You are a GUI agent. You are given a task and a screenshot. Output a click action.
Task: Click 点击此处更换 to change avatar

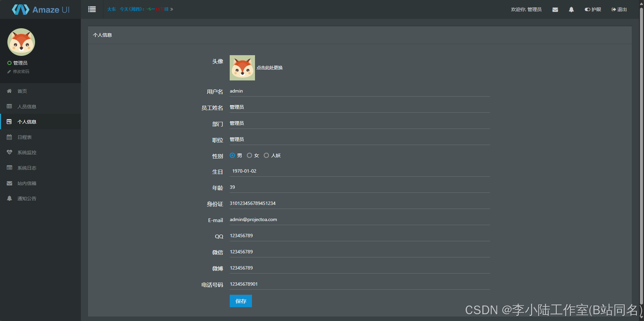(x=269, y=68)
